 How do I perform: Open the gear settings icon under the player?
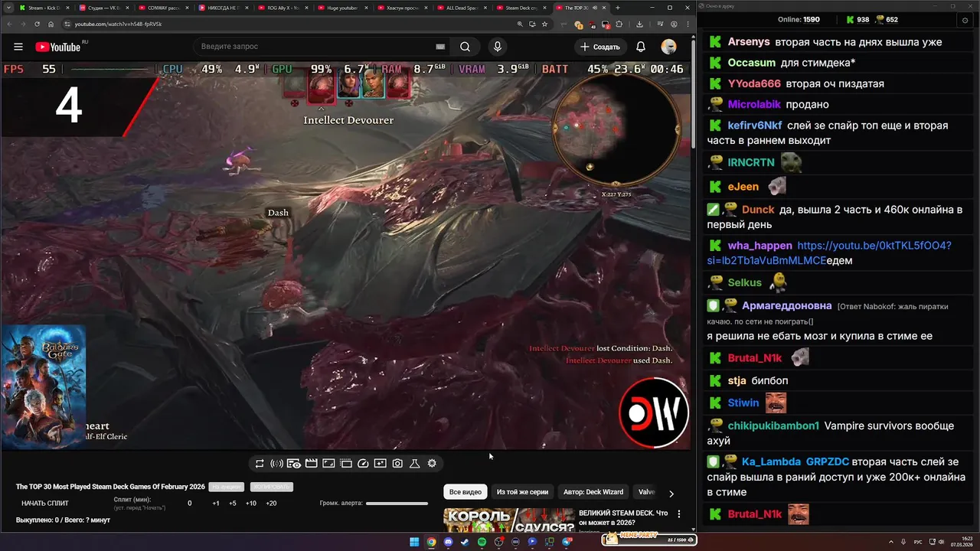[432, 464]
